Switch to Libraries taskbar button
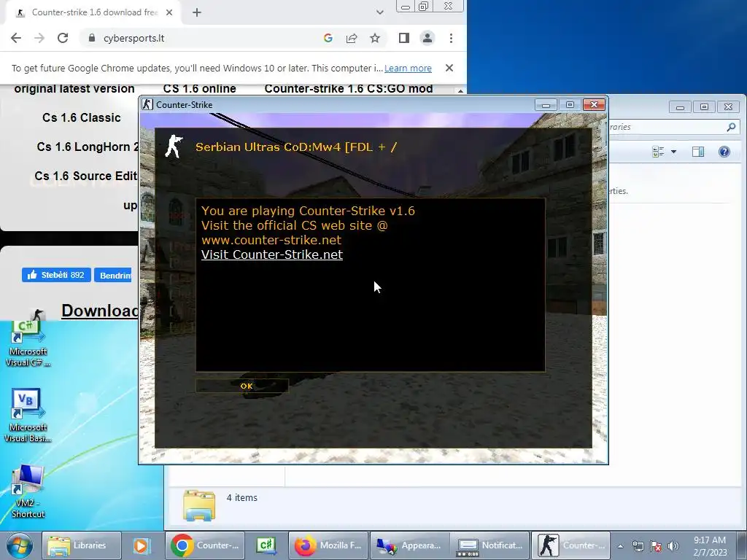The image size is (747, 560). (x=80, y=545)
